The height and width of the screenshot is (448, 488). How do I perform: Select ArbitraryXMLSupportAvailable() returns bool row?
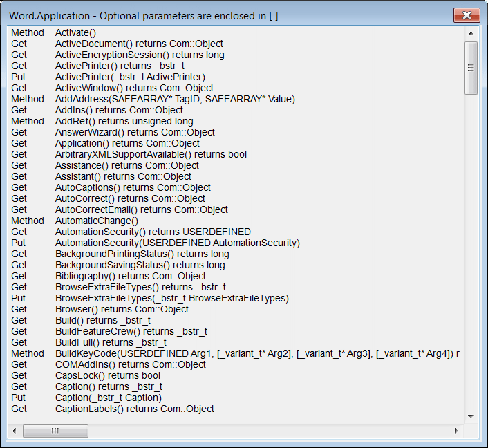[x=236, y=154]
